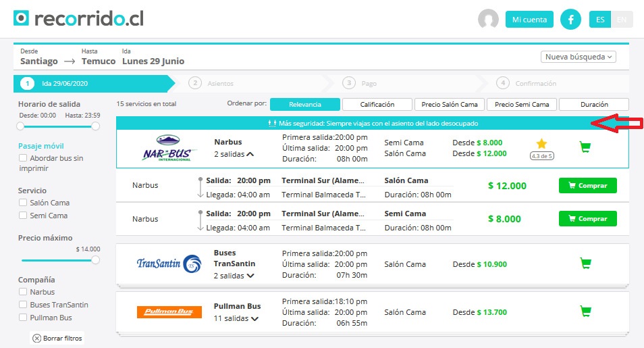Click TranSantin Duración 07h 30m
This screenshot has height=348, width=644.
tap(325, 275)
